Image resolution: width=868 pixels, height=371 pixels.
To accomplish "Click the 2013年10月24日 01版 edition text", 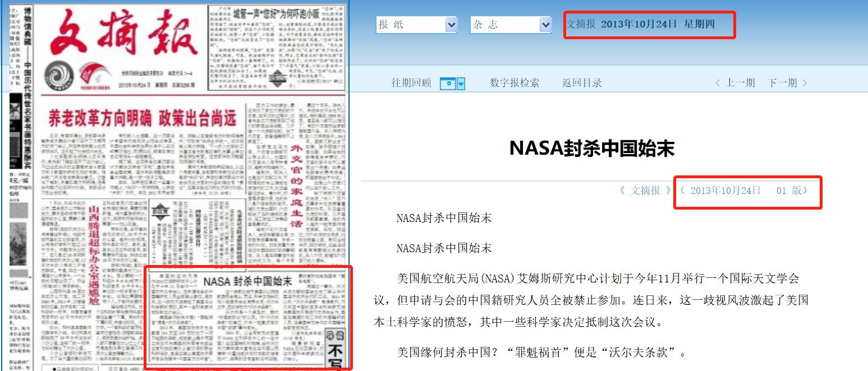I will coord(743,191).
